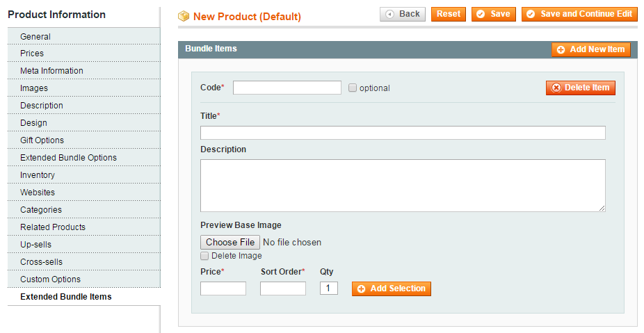This screenshot has height=333, width=644.
Task: Save the new product
Action: pyautogui.click(x=494, y=14)
